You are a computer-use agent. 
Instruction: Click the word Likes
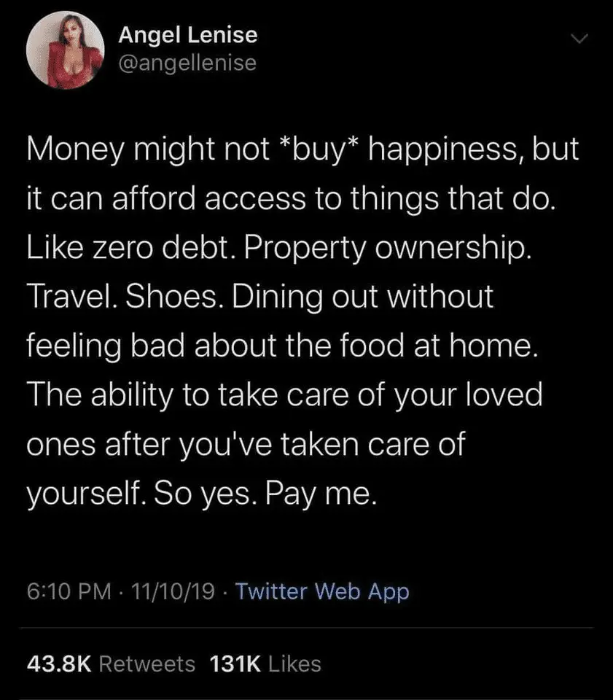[294, 664]
